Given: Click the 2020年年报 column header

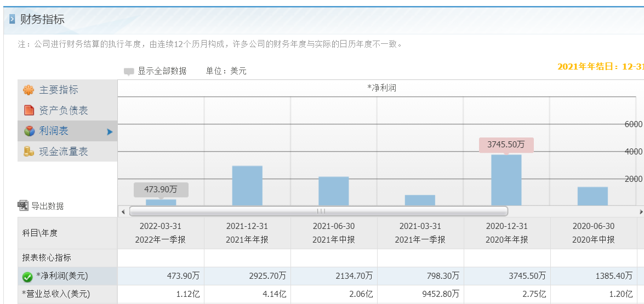Looking at the screenshot, I should (507, 233).
